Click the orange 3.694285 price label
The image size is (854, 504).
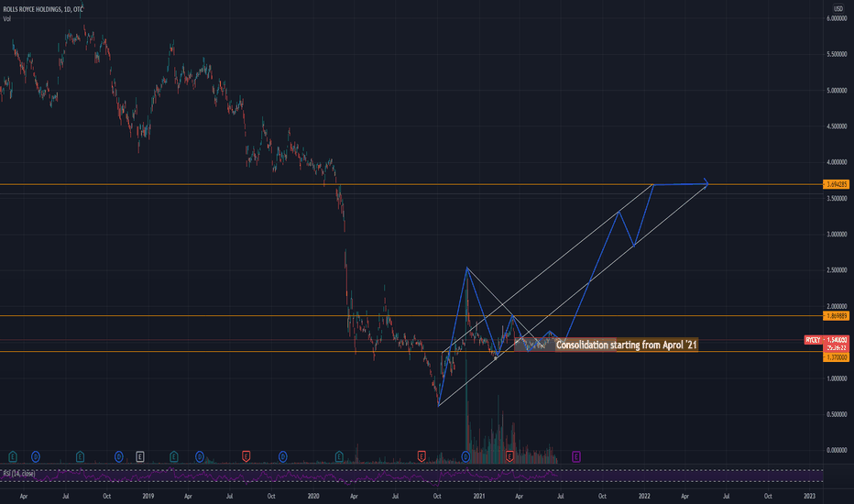coord(837,185)
